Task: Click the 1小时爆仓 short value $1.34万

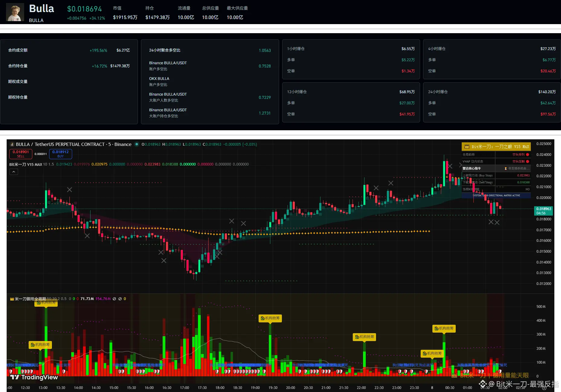Action: [x=408, y=71]
